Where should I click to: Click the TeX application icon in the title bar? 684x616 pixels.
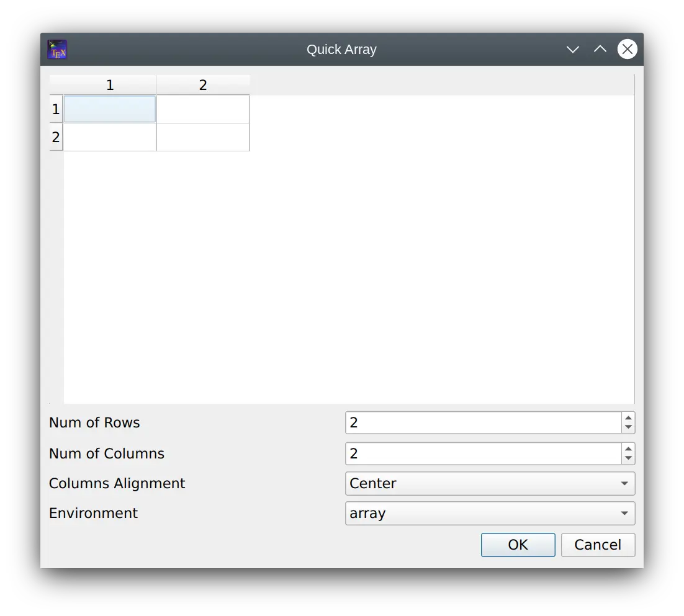coord(56,49)
